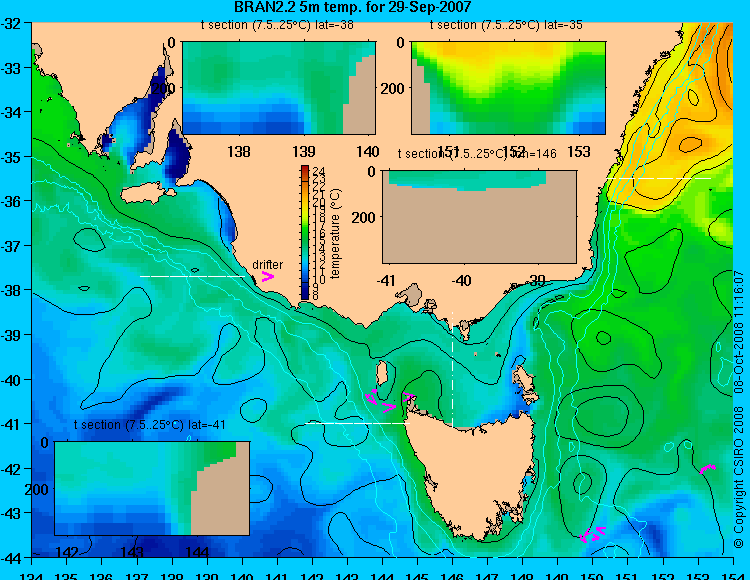Click "-37" on the latitude axis
750x580 pixels.
(x=11, y=246)
